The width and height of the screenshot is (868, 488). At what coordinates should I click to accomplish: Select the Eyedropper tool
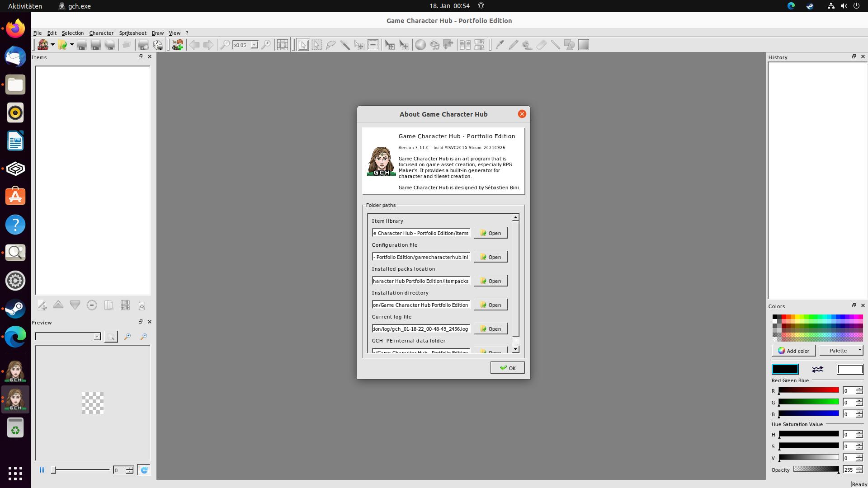pos(499,45)
